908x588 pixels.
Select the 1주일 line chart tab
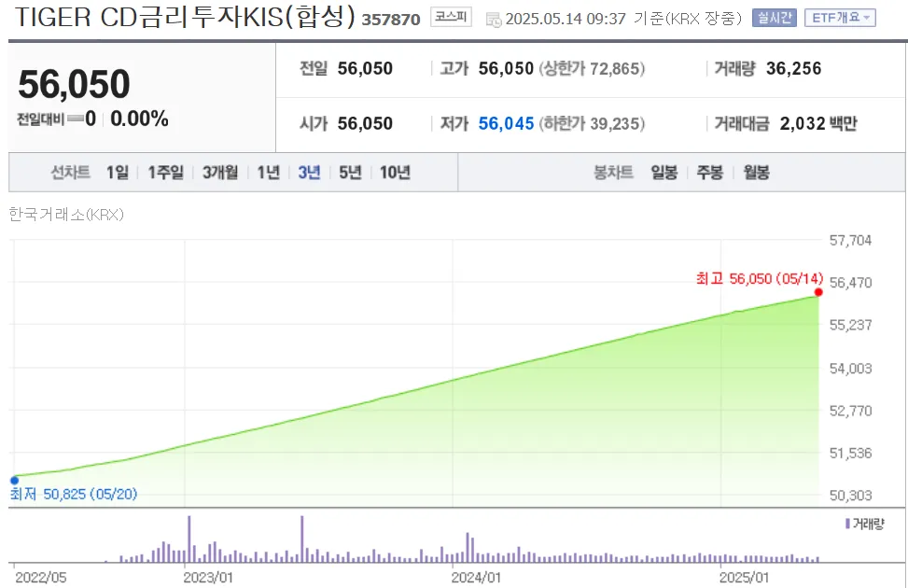(x=165, y=172)
